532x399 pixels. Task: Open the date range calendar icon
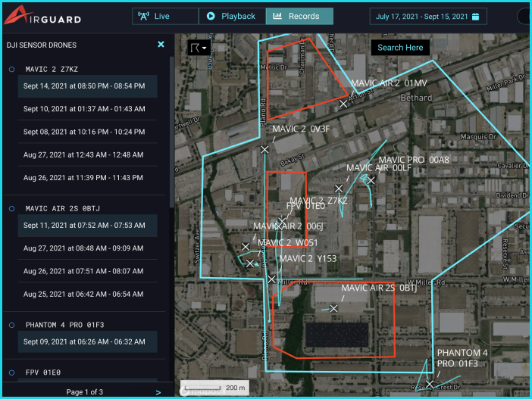476,17
